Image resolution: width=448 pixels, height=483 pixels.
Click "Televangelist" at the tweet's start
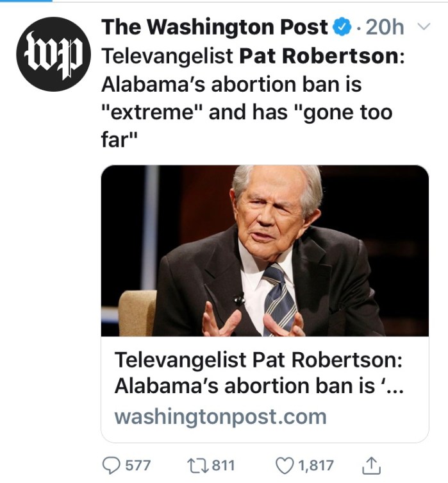click(x=167, y=56)
